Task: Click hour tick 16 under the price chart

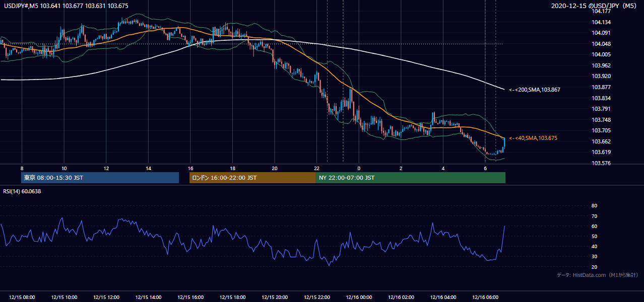Action: point(190,168)
